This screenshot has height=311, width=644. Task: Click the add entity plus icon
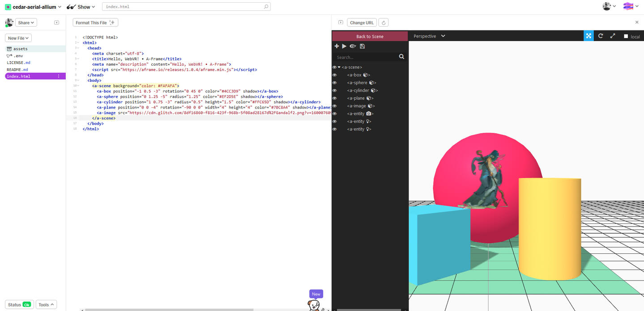coord(337,46)
